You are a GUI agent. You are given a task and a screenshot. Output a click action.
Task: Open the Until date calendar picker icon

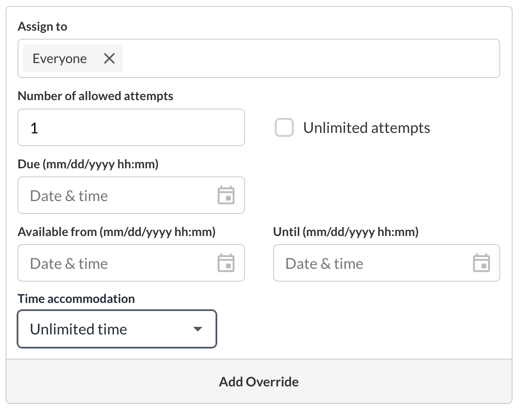coord(481,263)
